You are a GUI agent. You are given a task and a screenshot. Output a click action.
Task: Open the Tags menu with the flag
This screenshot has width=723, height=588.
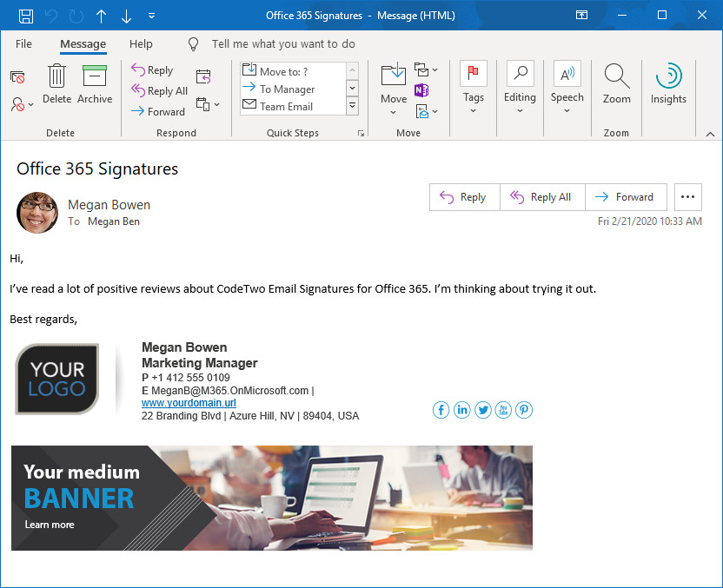(473, 88)
